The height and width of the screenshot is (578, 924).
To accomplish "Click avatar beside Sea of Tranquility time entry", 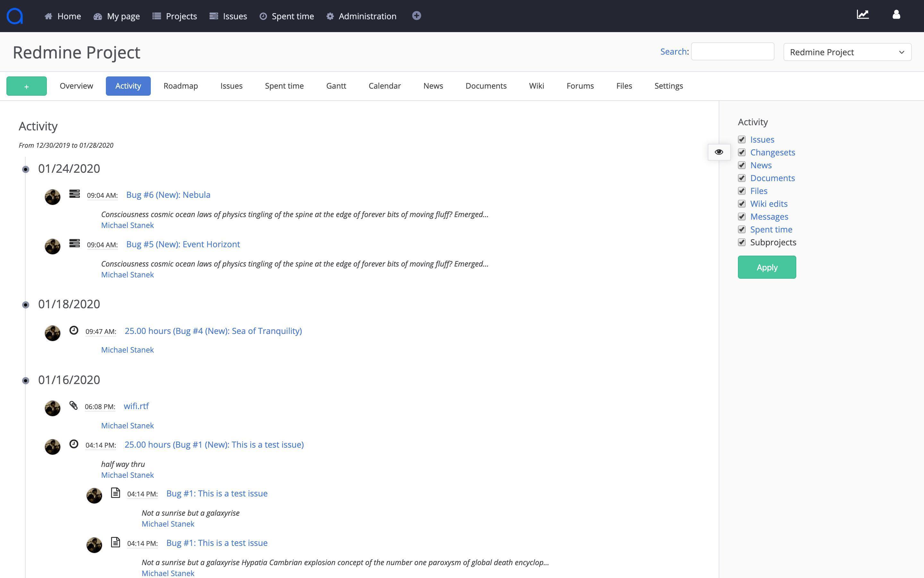I will [53, 333].
